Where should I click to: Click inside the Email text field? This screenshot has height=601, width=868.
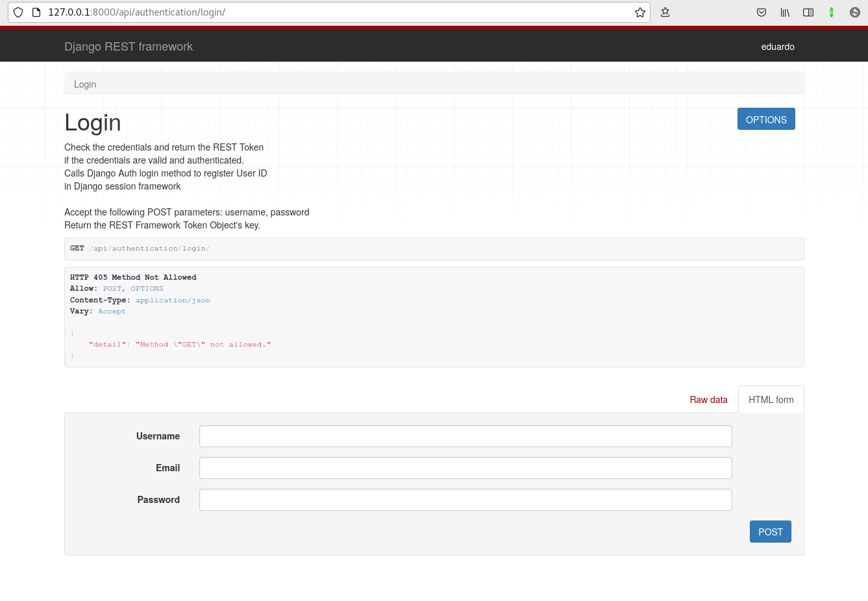click(465, 468)
